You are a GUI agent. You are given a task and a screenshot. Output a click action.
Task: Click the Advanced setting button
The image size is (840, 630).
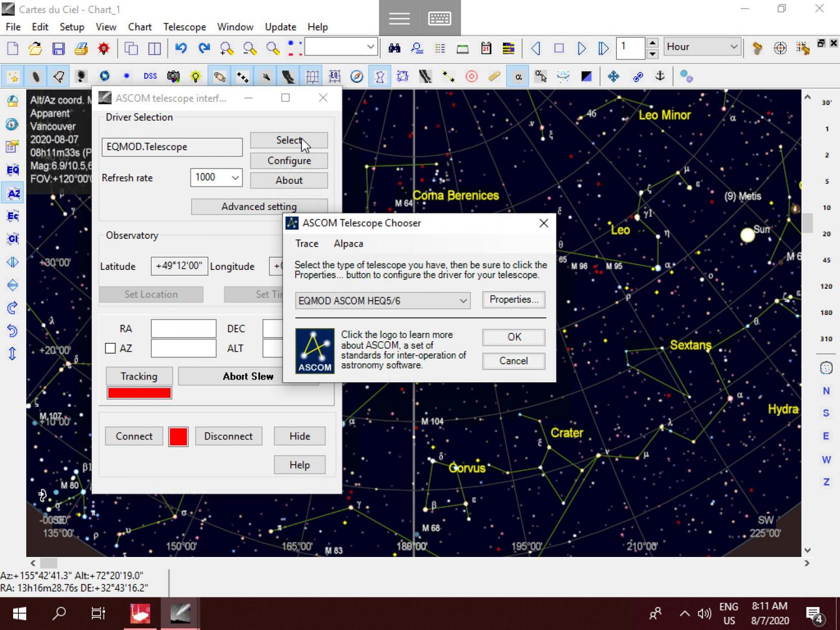tap(259, 206)
